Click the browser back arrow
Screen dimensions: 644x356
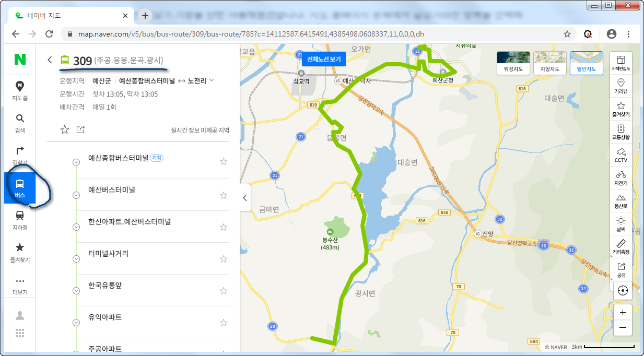click(16, 34)
